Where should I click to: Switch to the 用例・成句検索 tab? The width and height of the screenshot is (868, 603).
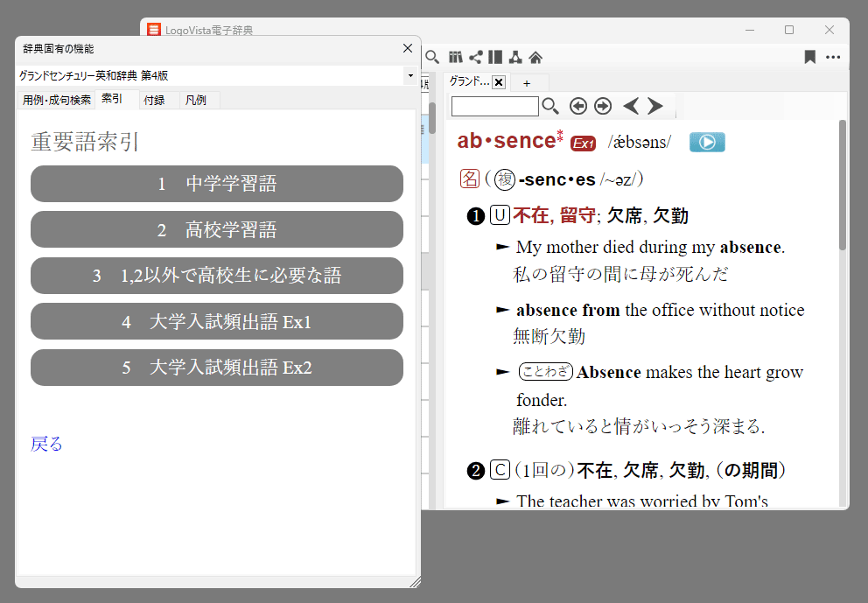(x=56, y=100)
